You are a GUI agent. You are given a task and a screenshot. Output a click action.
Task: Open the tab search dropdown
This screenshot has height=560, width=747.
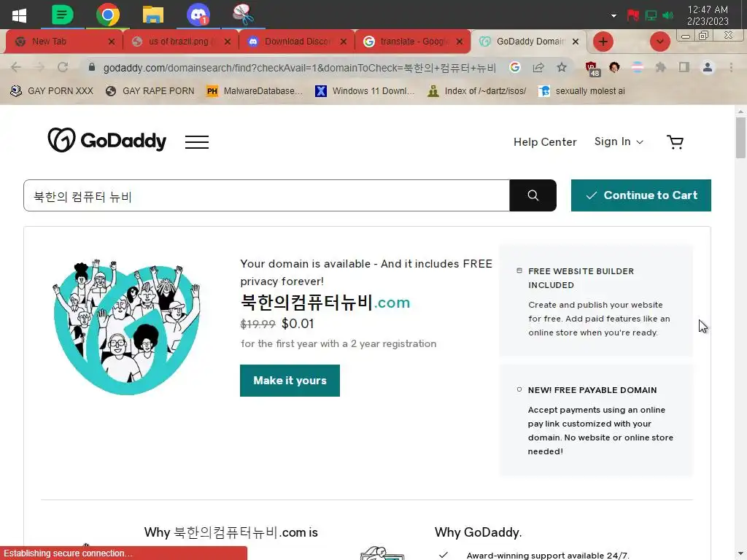pos(659,42)
